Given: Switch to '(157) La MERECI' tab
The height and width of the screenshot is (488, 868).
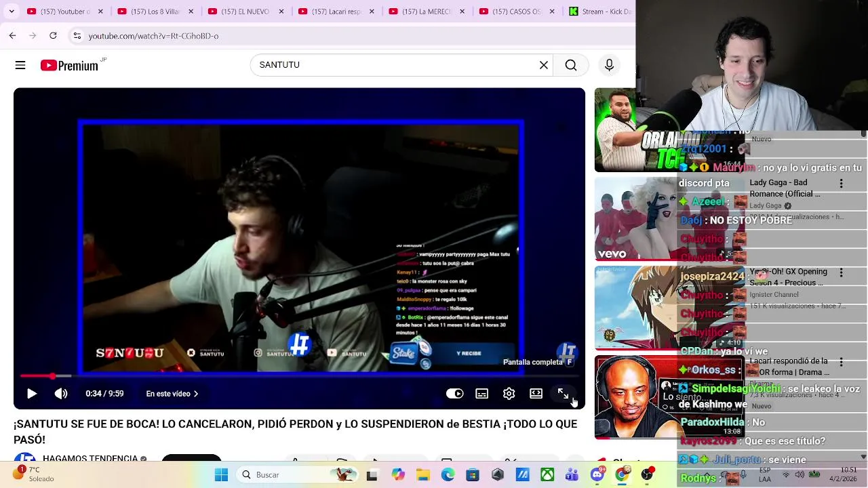Looking at the screenshot, I should [422, 12].
